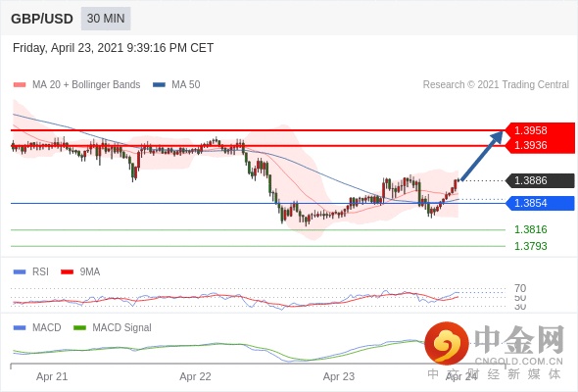Click the Apr 23 date axis label
Image resolution: width=578 pixels, height=392 pixels.
[x=339, y=376]
